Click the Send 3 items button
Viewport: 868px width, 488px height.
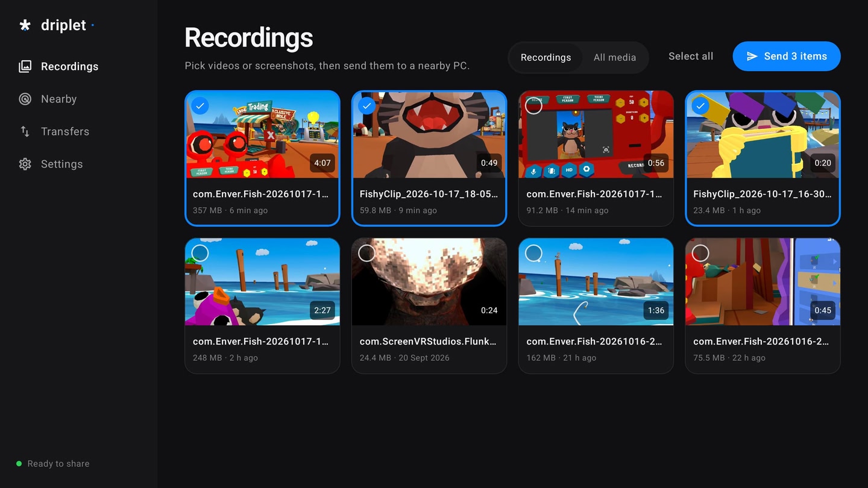tap(787, 56)
